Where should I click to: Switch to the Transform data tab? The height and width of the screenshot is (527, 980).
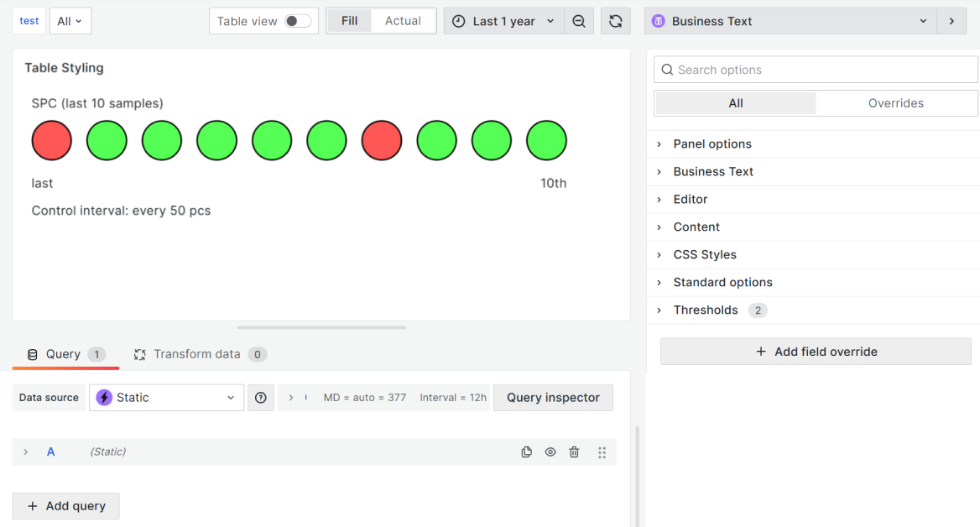pos(199,354)
